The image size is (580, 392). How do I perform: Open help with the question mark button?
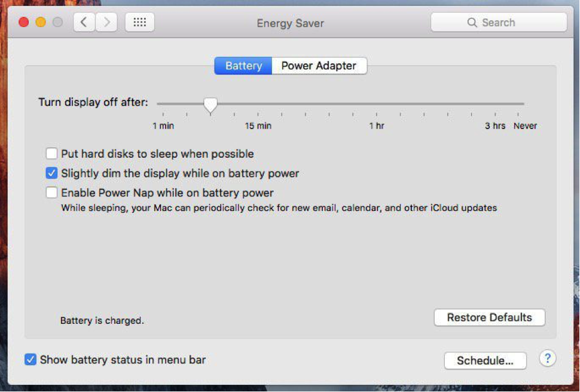coord(548,359)
